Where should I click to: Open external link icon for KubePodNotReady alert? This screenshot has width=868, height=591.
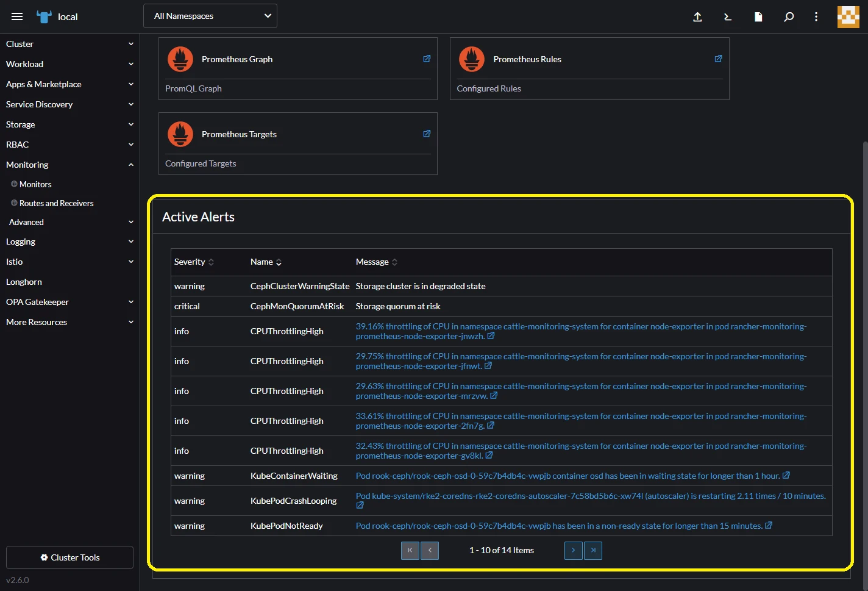tap(768, 526)
